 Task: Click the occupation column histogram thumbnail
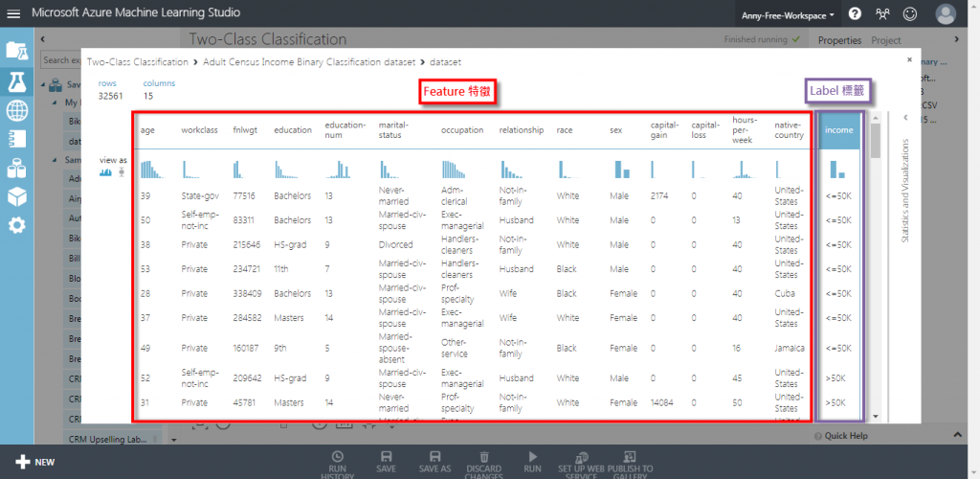click(x=453, y=169)
